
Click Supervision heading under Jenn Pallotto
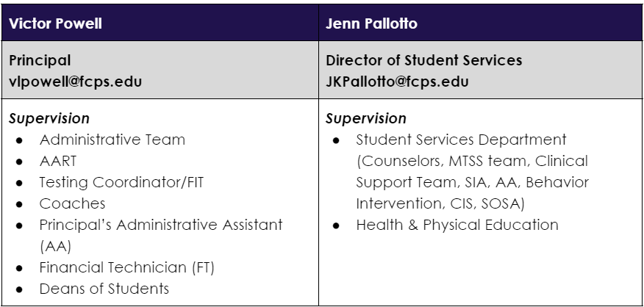(x=365, y=118)
